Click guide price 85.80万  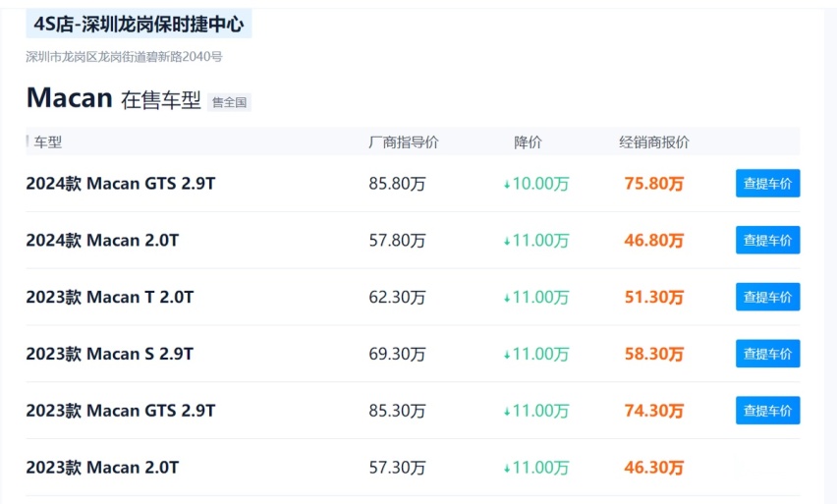[397, 184]
